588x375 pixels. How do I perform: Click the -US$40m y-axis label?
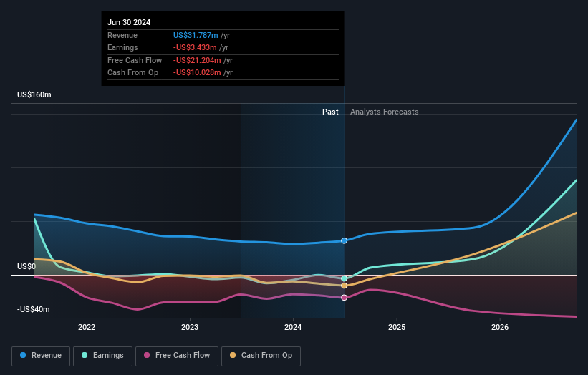[34, 309]
